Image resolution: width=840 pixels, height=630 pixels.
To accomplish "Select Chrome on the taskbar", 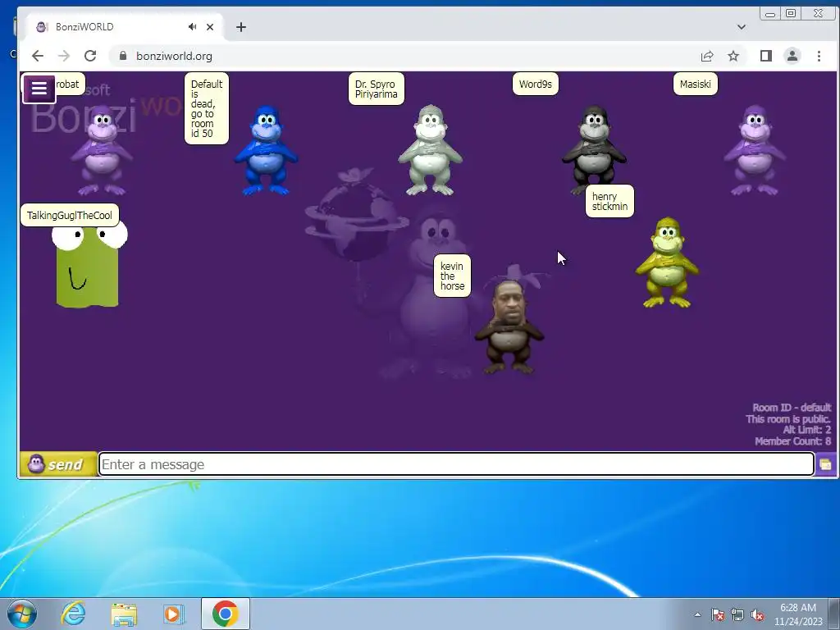I will (226, 614).
